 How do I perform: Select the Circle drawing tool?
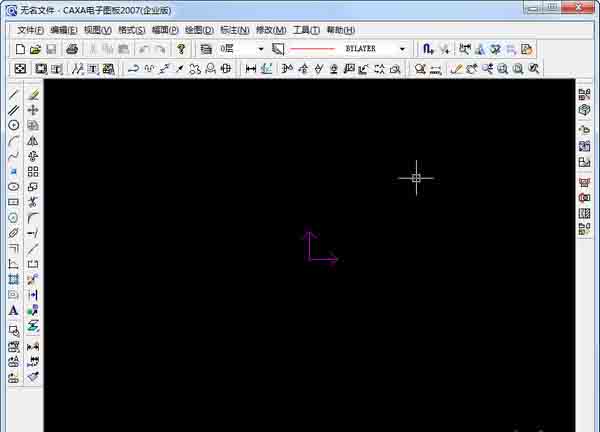(14, 125)
